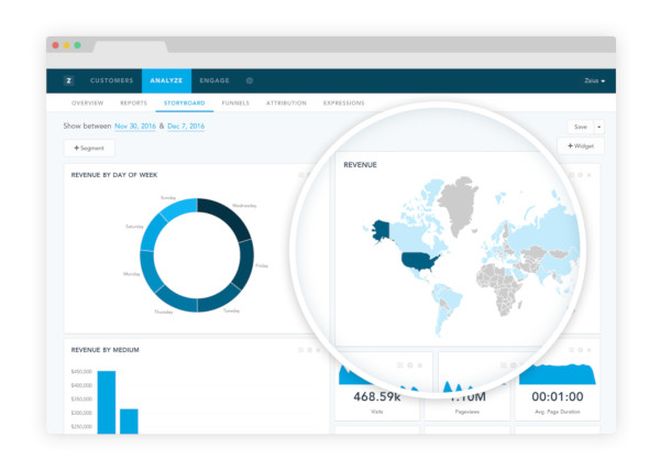The width and height of the screenshot is (660, 470).
Task: Add a new Segment
Action: click(x=89, y=148)
